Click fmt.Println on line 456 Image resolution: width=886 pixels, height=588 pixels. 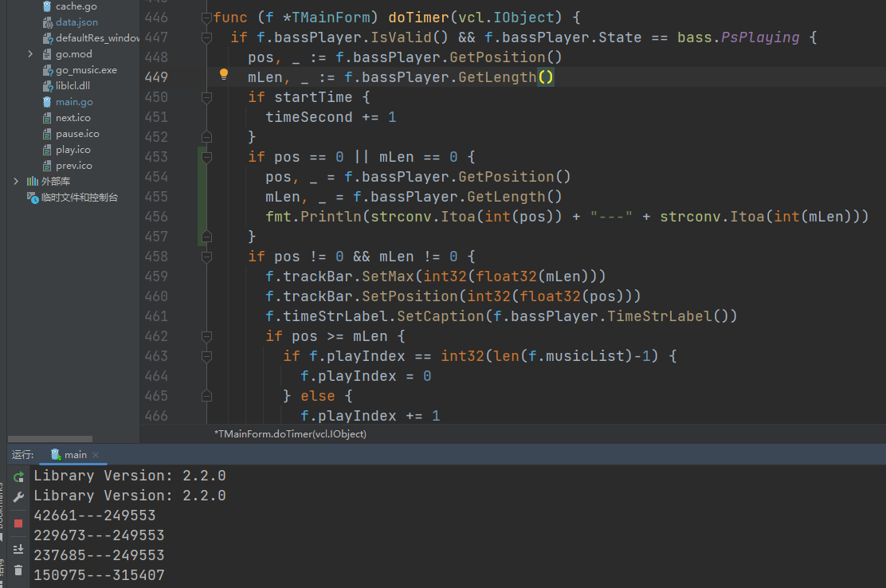click(x=313, y=217)
